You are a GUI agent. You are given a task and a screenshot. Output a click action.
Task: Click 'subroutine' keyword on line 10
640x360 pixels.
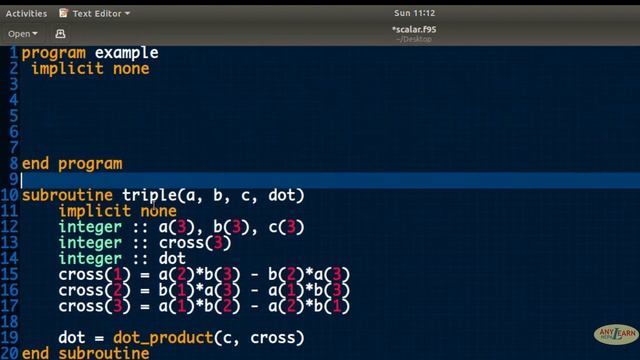(67, 195)
